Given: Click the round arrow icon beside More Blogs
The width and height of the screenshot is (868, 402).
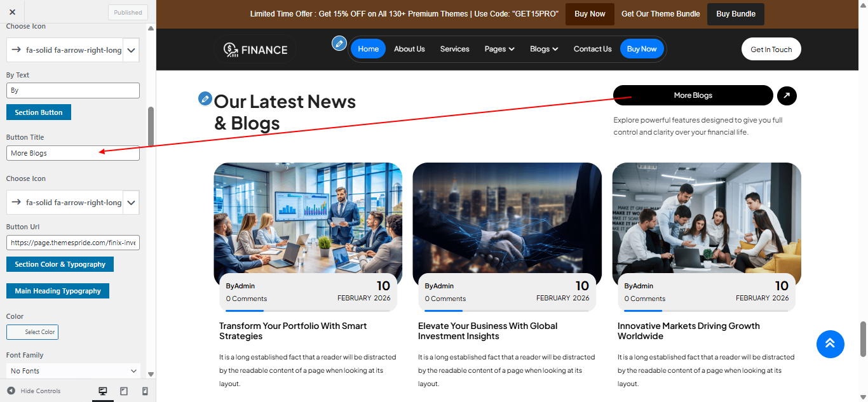Looking at the screenshot, I should click(787, 96).
